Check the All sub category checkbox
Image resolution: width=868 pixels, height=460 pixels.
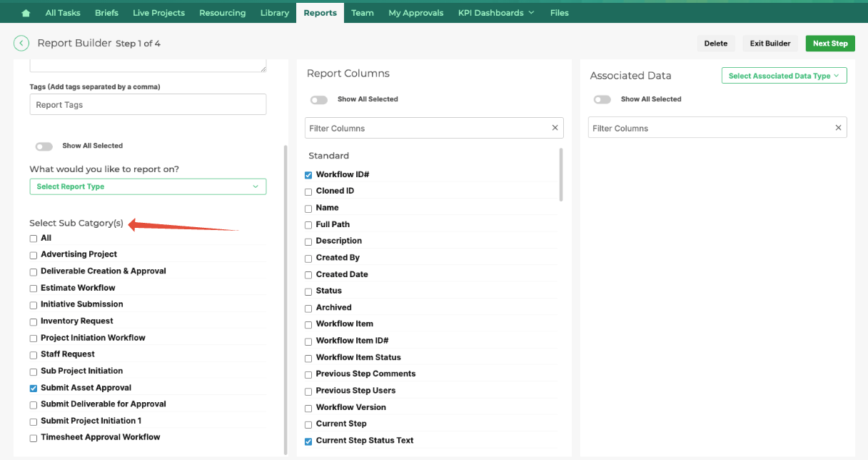tap(34, 239)
